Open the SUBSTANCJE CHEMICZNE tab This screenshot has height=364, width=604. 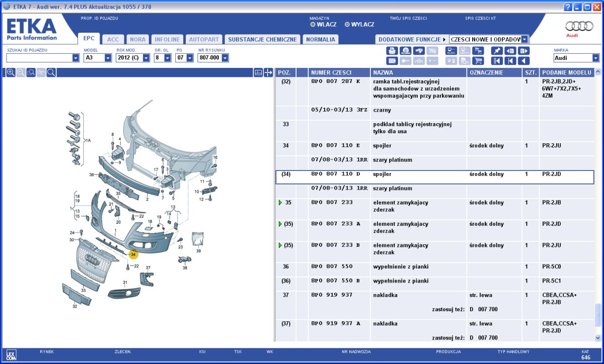262,39
